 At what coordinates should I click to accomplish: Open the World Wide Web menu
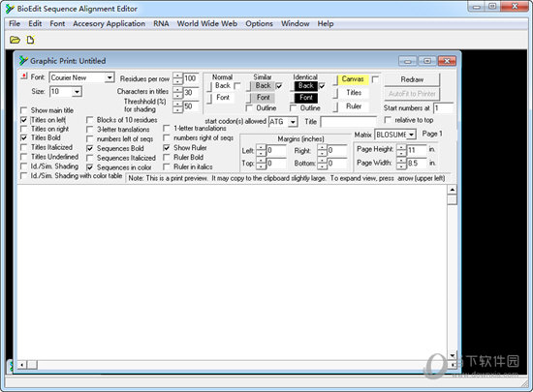(207, 24)
